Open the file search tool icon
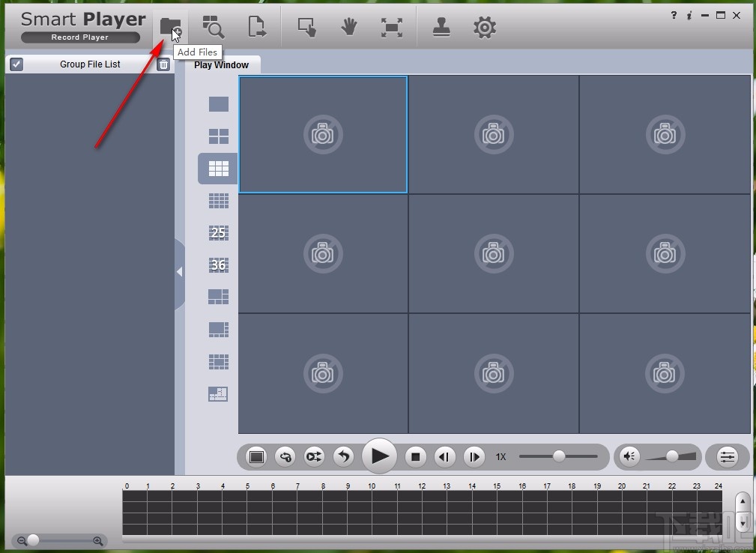This screenshot has height=553, width=756. click(x=213, y=26)
